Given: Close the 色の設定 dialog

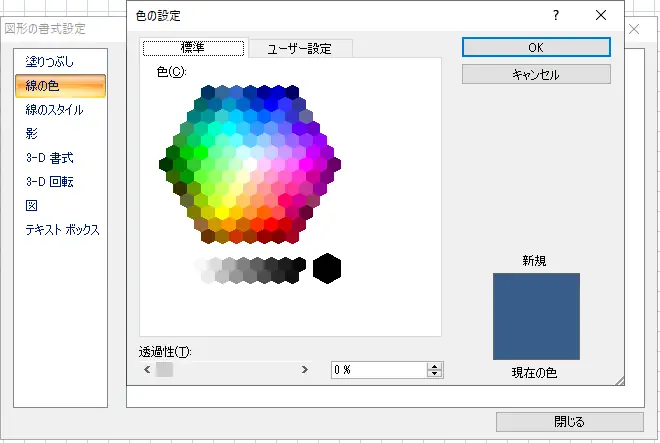Looking at the screenshot, I should click(601, 16).
